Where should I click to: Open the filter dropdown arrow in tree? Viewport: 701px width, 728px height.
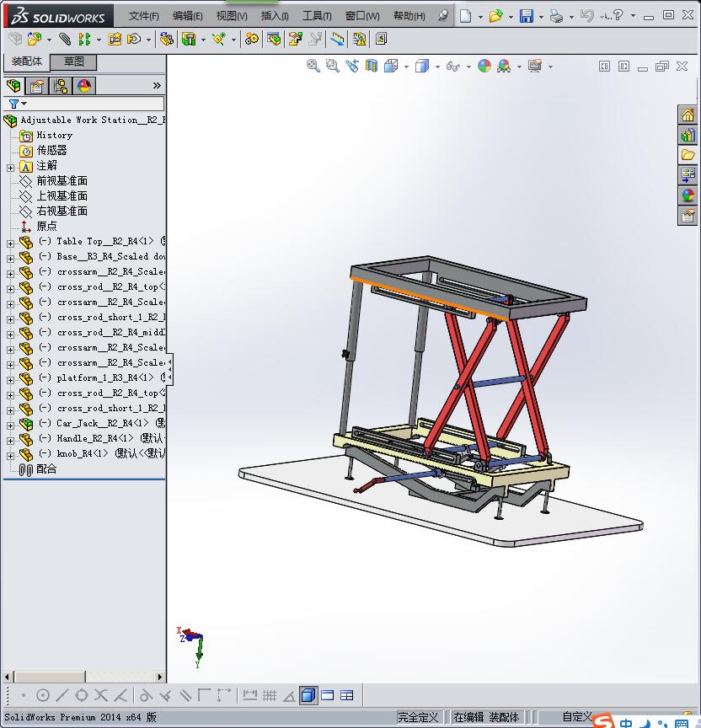[24, 104]
